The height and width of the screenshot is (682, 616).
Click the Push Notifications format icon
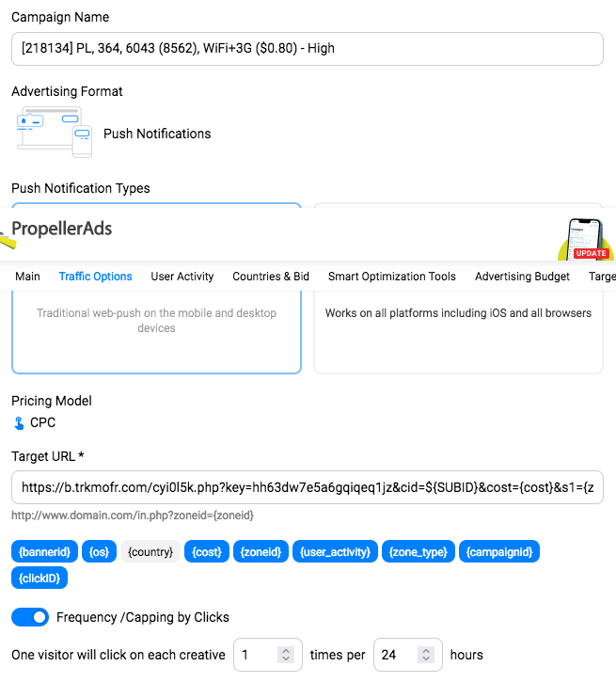(x=55, y=132)
